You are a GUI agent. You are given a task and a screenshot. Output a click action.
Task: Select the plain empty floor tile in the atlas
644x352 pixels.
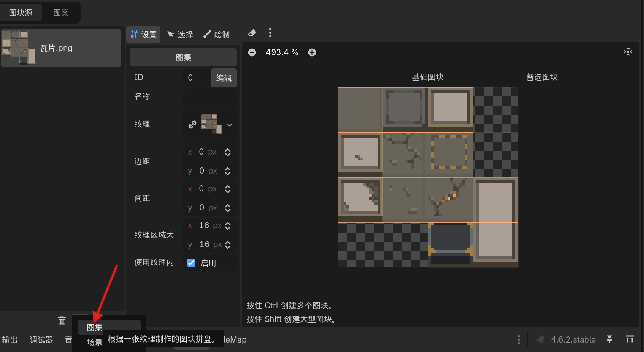click(x=360, y=110)
